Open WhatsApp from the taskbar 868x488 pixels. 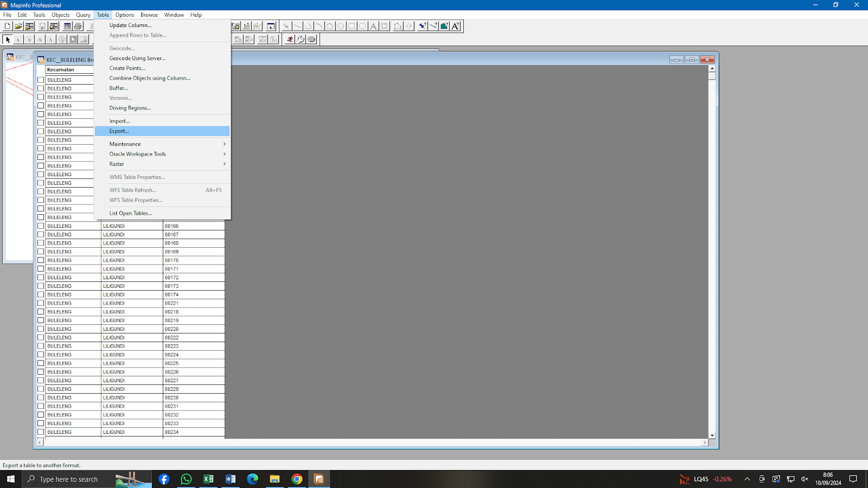click(x=186, y=479)
